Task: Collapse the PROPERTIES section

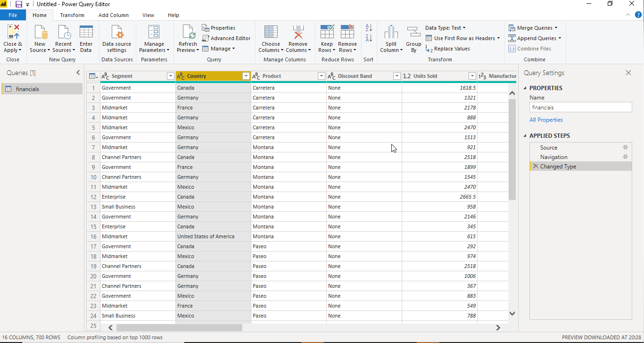Action: (525, 88)
